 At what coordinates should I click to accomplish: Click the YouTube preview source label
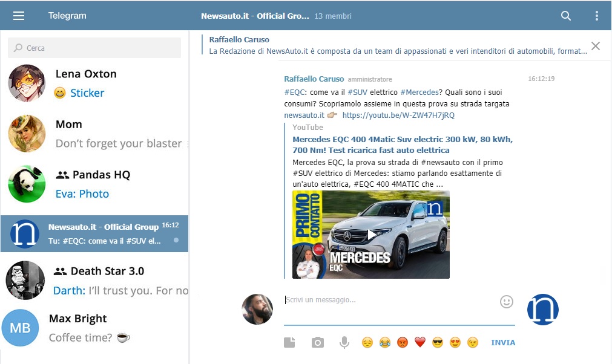coord(308,128)
